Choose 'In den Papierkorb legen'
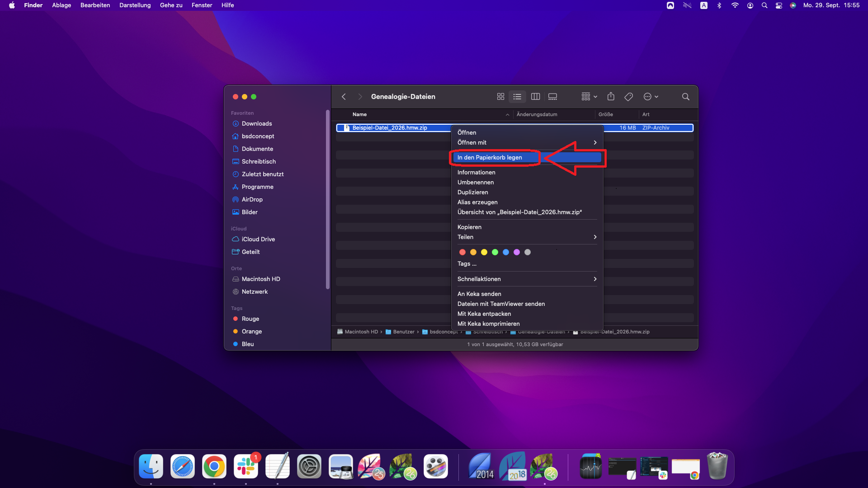This screenshot has height=488, width=868. pyautogui.click(x=490, y=157)
